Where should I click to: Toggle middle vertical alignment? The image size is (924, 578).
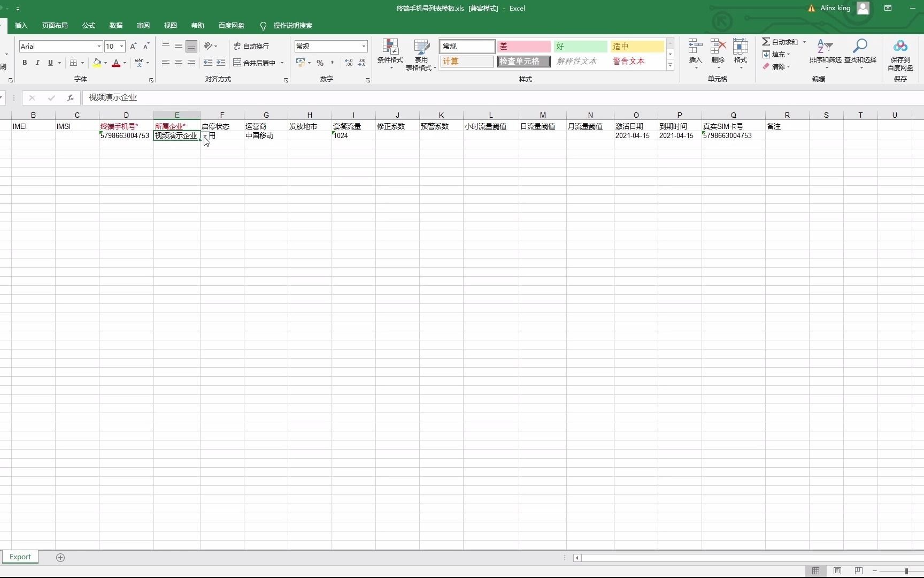[x=179, y=47]
